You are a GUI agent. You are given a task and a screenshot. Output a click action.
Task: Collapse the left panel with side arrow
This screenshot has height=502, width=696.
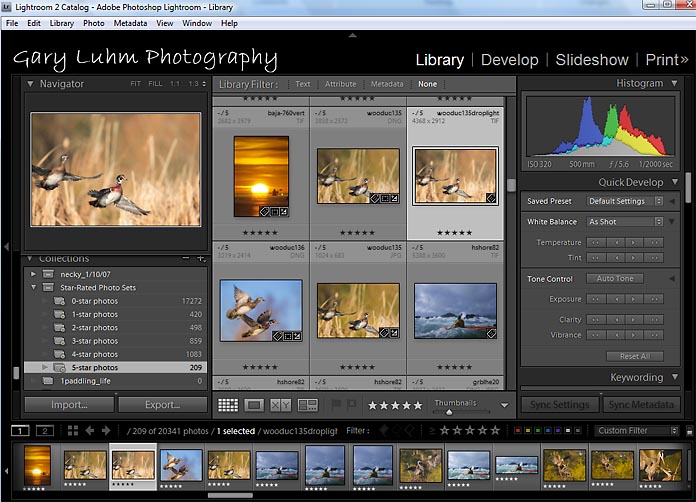6,246
